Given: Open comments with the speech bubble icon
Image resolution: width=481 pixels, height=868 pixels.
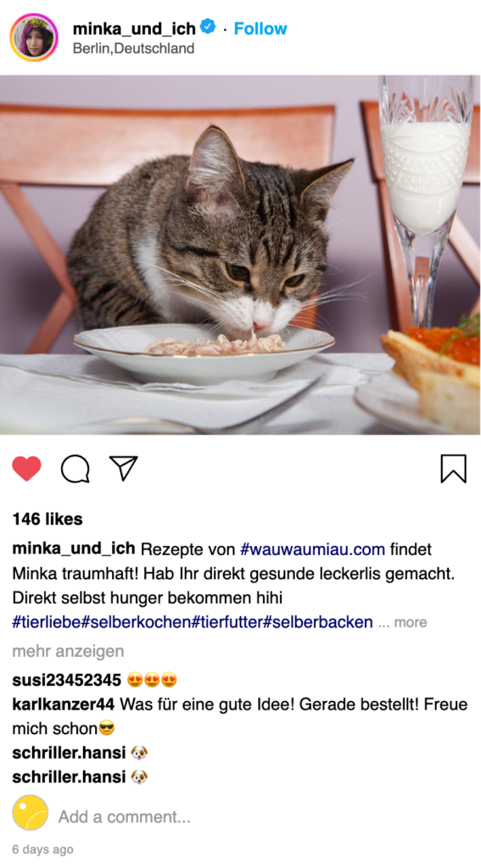Looking at the screenshot, I should [x=75, y=469].
